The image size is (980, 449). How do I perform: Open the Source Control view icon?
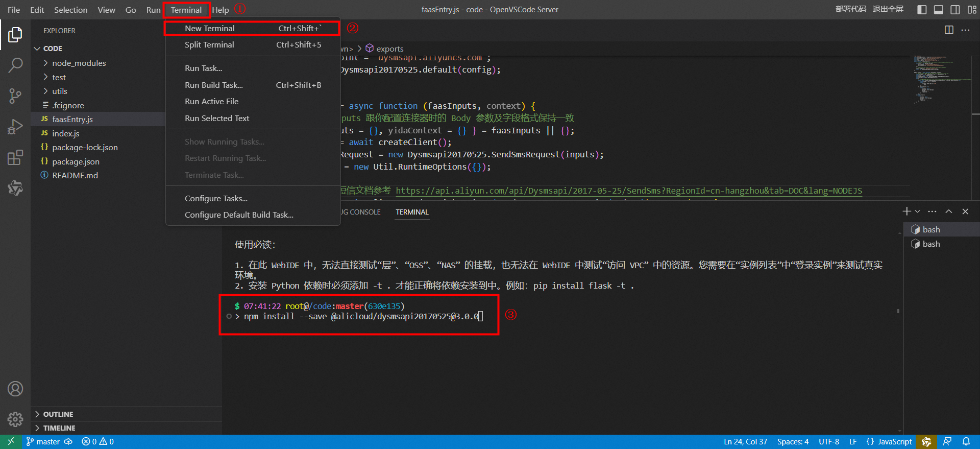coord(15,96)
